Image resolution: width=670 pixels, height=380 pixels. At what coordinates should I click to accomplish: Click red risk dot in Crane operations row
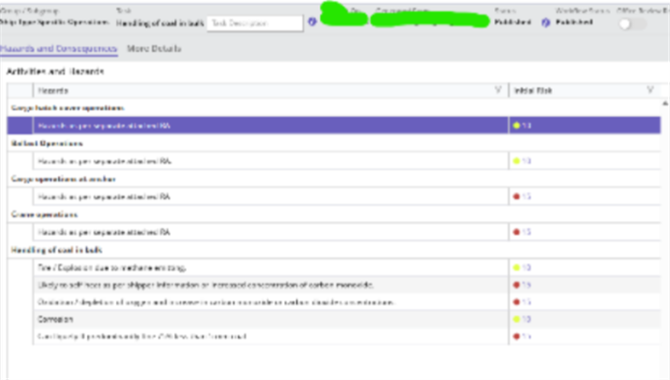pyautogui.click(x=516, y=232)
